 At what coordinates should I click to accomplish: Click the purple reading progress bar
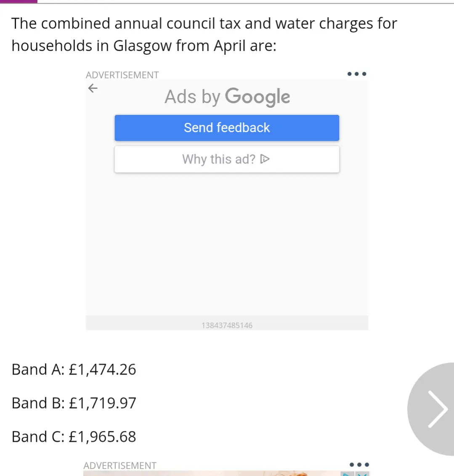pos(19,2)
